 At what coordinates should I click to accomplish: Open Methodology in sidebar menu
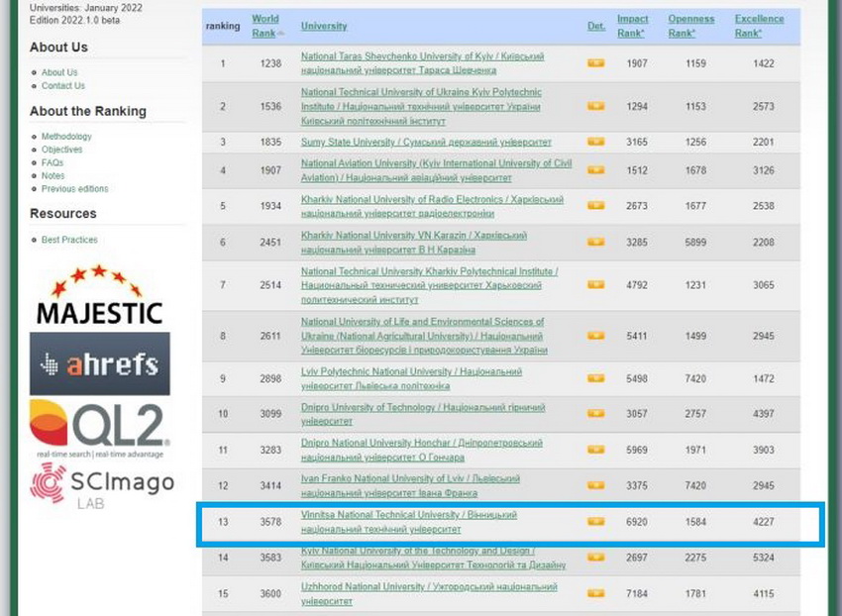[x=66, y=137]
